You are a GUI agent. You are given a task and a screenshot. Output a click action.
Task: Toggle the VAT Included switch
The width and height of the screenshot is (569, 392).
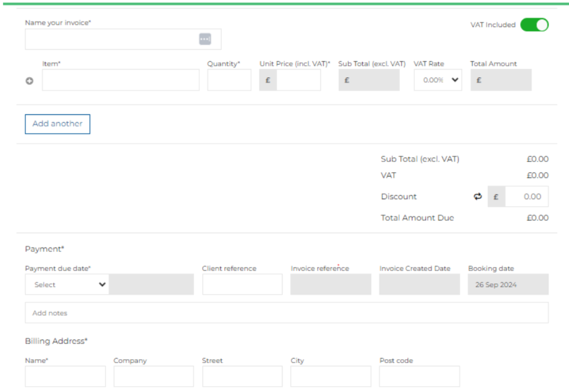pos(534,25)
